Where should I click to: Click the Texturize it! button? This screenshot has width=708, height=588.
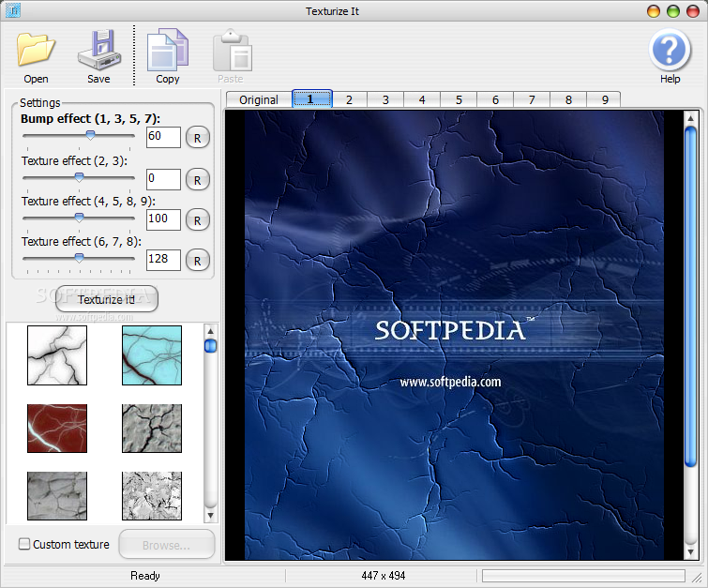click(107, 299)
